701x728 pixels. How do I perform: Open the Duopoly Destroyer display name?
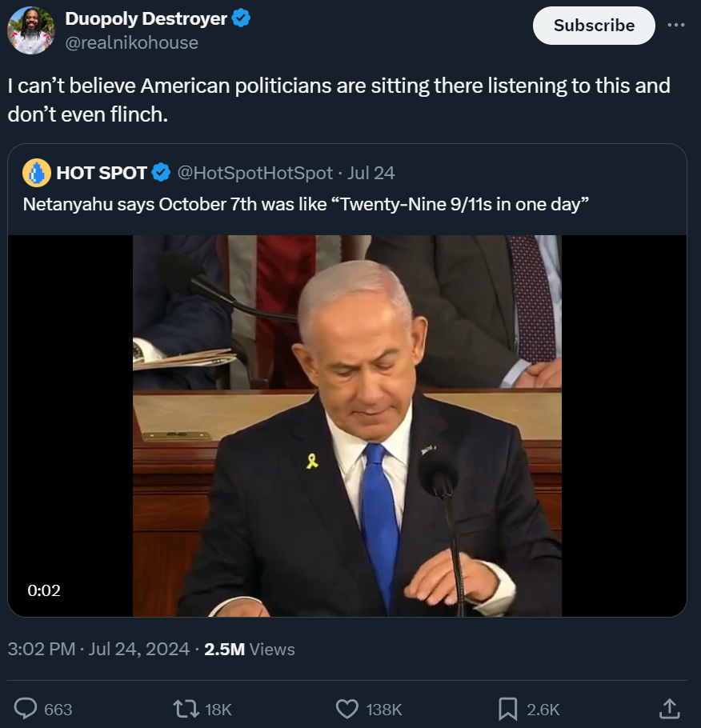(146, 18)
